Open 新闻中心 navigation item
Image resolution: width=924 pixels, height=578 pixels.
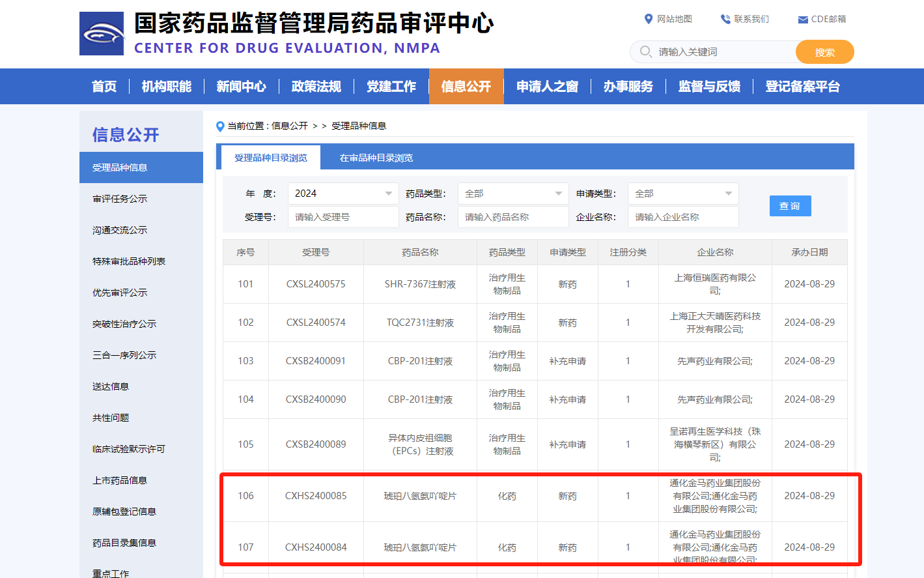(242, 86)
